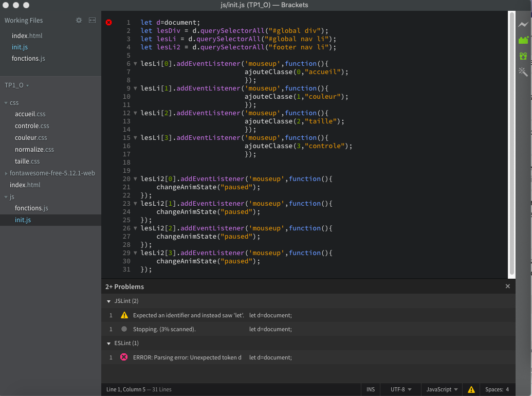Click the indentation size value 4
Image resolution: width=532 pixels, height=396 pixels.
(x=507, y=389)
